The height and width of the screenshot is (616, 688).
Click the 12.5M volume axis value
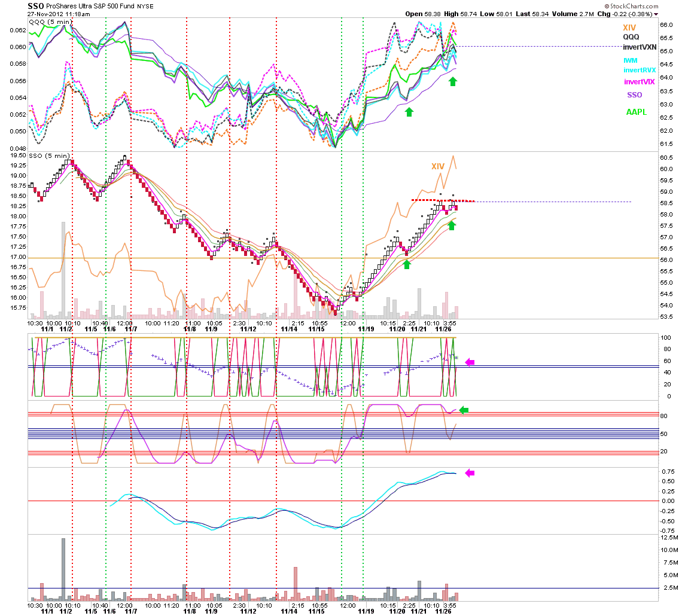point(669,538)
